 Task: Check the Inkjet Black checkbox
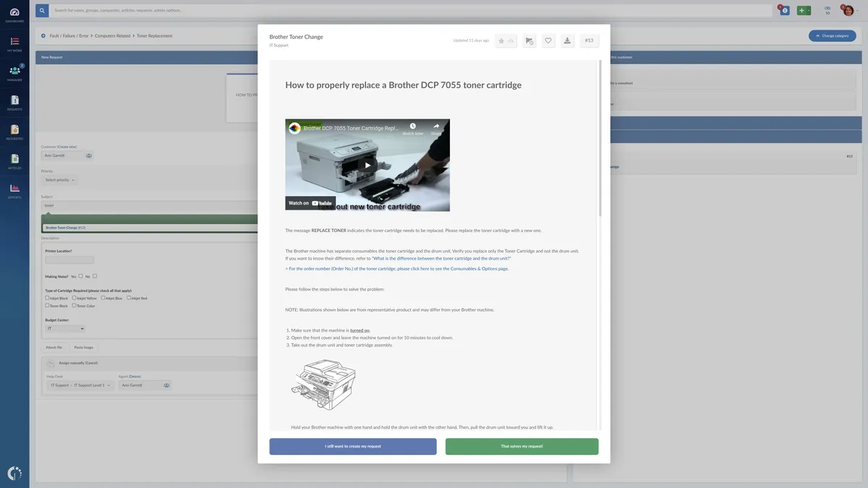tap(48, 298)
